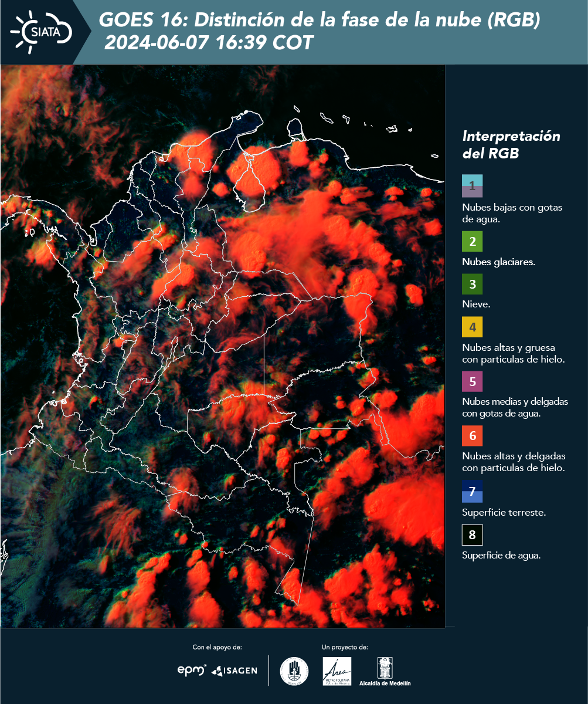This screenshot has width=588, height=704.
Task: Select the blue legend swatch number 7
Action: tap(472, 492)
